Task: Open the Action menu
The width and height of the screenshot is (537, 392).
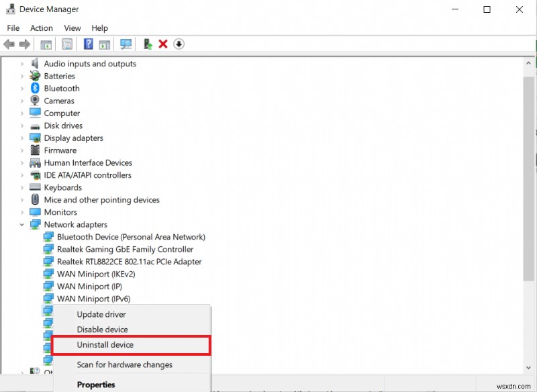Action: click(x=41, y=28)
